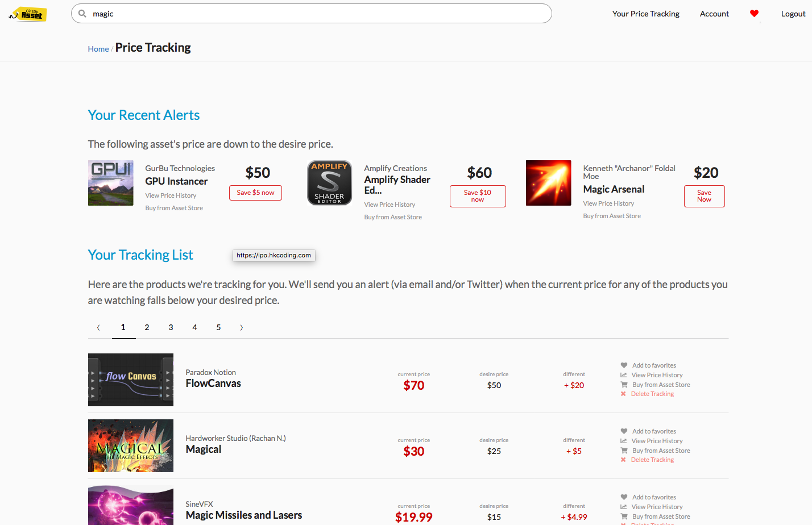Buy Magic Missiles from Asset Store
This screenshot has height=525, width=812.
pyautogui.click(x=661, y=516)
